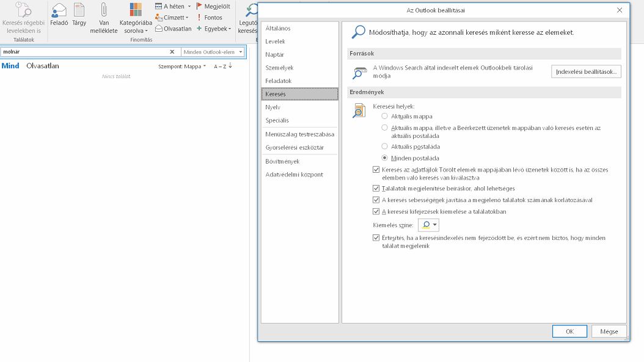Open the Naptár options category
The image size is (644, 362).
click(299, 54)
